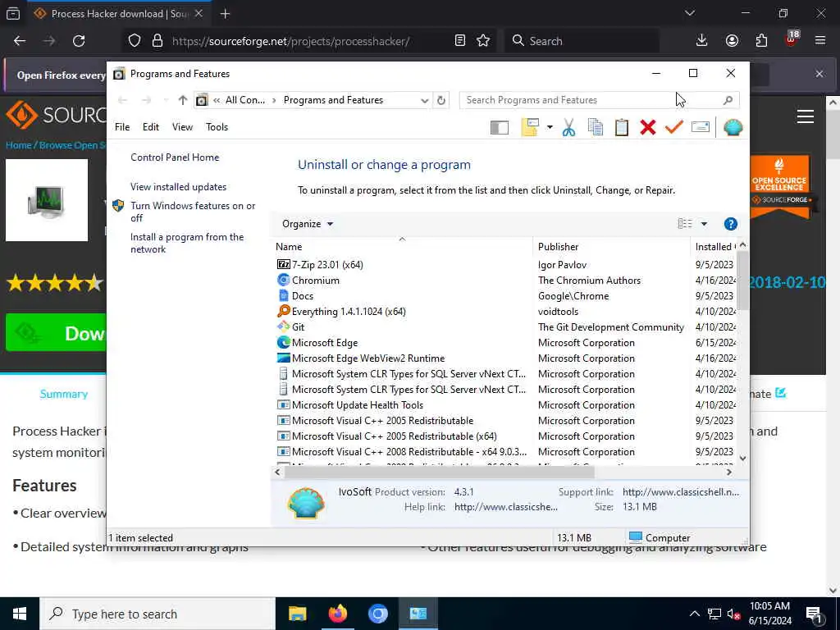Bookmark page with Firefox star icon
This screenshot has height=630, width=840.
(483, 41)
